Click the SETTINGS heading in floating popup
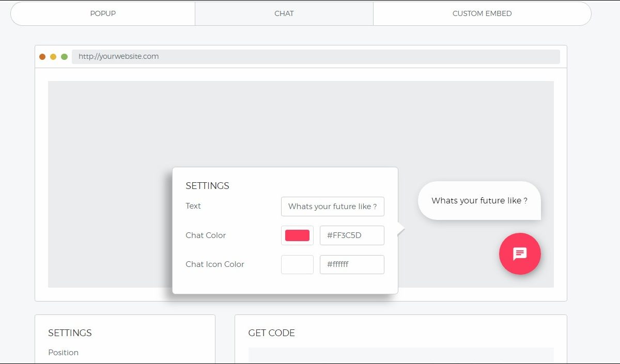Image resolution: width=620 pixels, height=364 pixels. [x=207, y=186]
